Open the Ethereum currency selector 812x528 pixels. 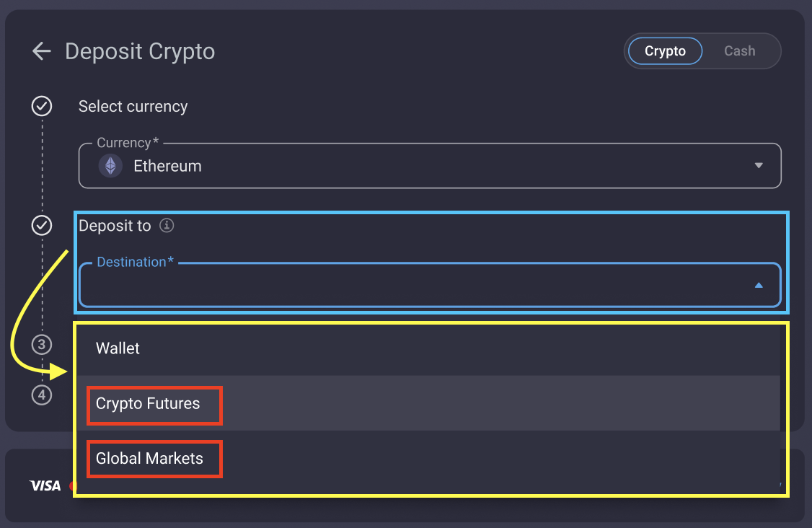[x=429, y=166]
